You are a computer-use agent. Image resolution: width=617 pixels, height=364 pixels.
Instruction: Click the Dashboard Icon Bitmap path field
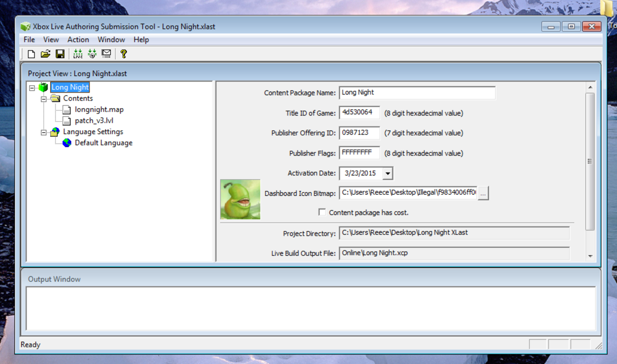(408, 193)
